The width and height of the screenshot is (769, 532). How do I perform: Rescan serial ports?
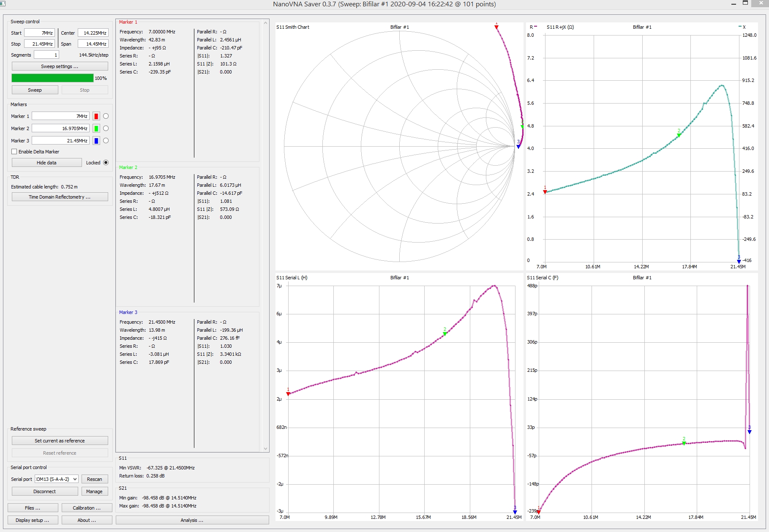95,479
